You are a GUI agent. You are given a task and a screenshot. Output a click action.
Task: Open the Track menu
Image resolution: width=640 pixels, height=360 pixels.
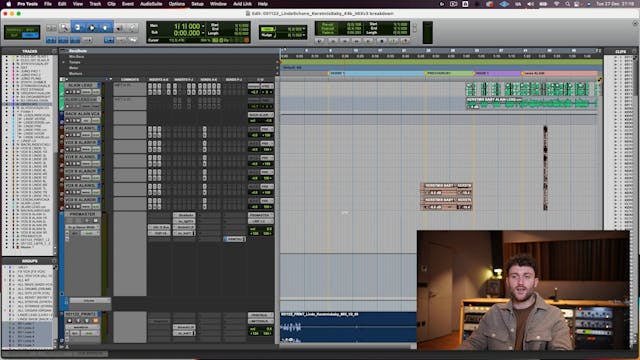click(x=95, y=4)
